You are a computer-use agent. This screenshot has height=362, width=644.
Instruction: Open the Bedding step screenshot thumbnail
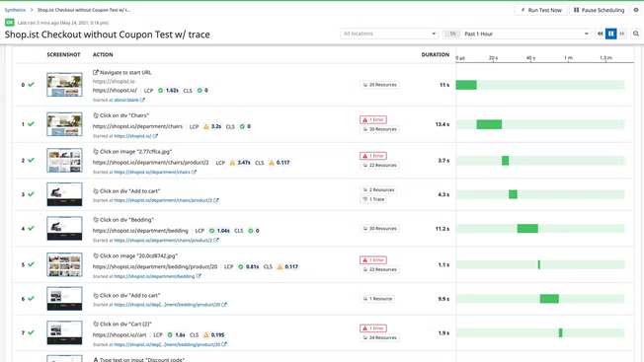64,229
